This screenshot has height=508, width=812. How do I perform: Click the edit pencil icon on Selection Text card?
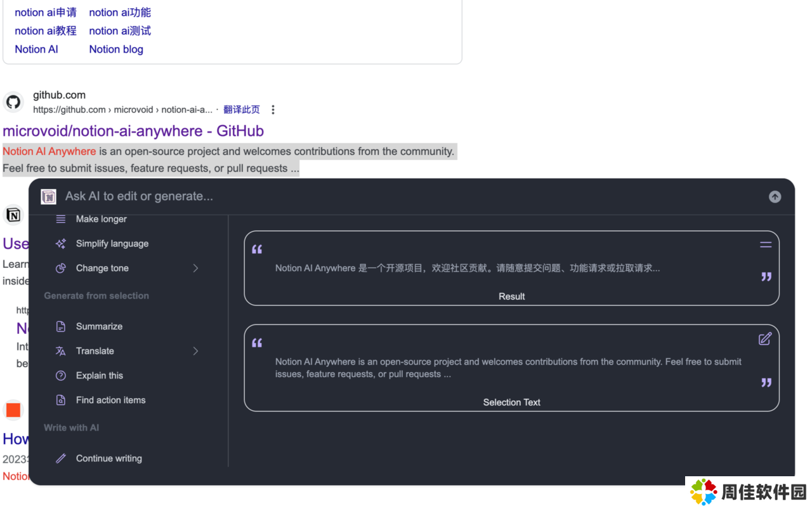pyautogui.click(x=765, y=339)
